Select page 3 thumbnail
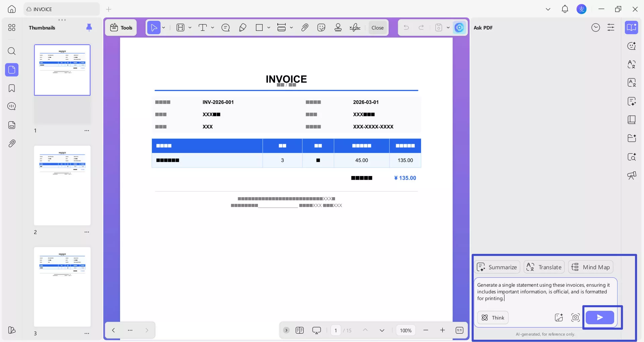Screen dimensions: 644x342 tap(62, 287)
